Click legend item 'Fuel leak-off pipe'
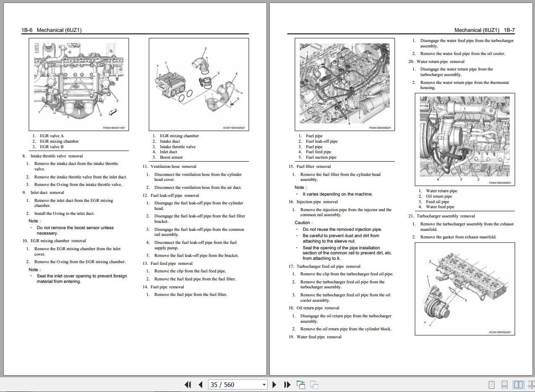This screenshot has height=392, width=535. [322, 141]
